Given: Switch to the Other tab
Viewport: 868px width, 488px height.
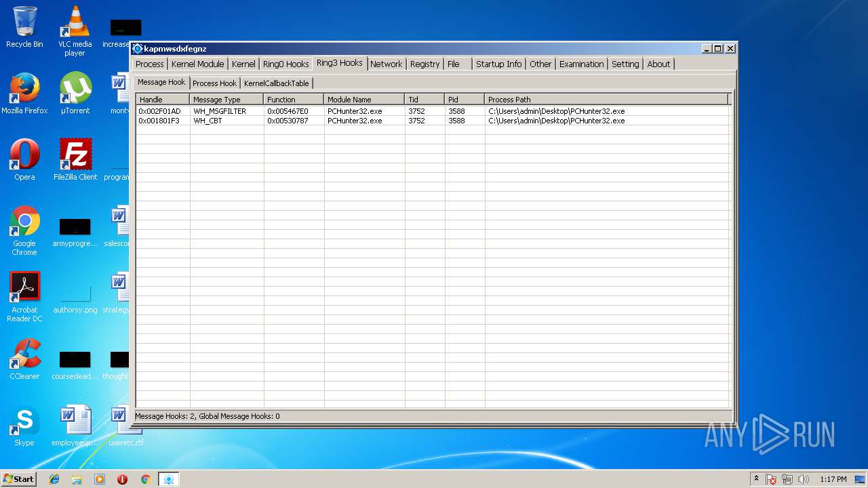Looking at the screenshot, I should [540, 64].
